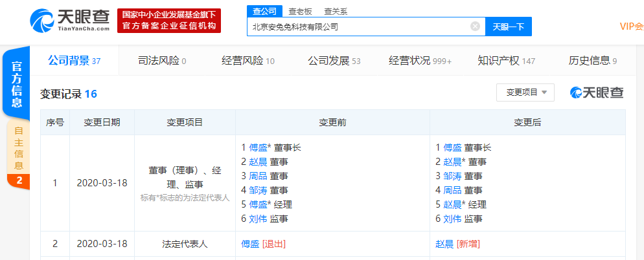The image size is (644, 260).
Task: Click the 2020-03-18 date in row 2
Action: tap(102, 244)
